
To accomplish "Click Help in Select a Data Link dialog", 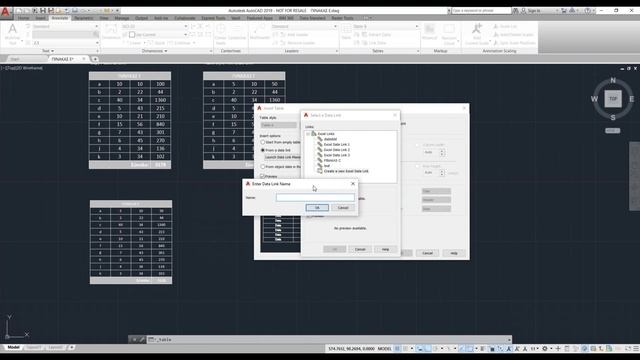I will [x=385, y=249].
